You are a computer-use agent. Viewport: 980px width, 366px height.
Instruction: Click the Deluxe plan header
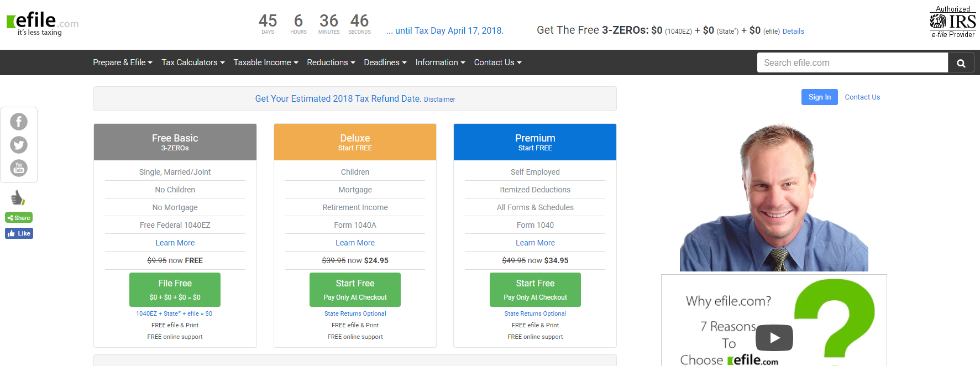355,142
